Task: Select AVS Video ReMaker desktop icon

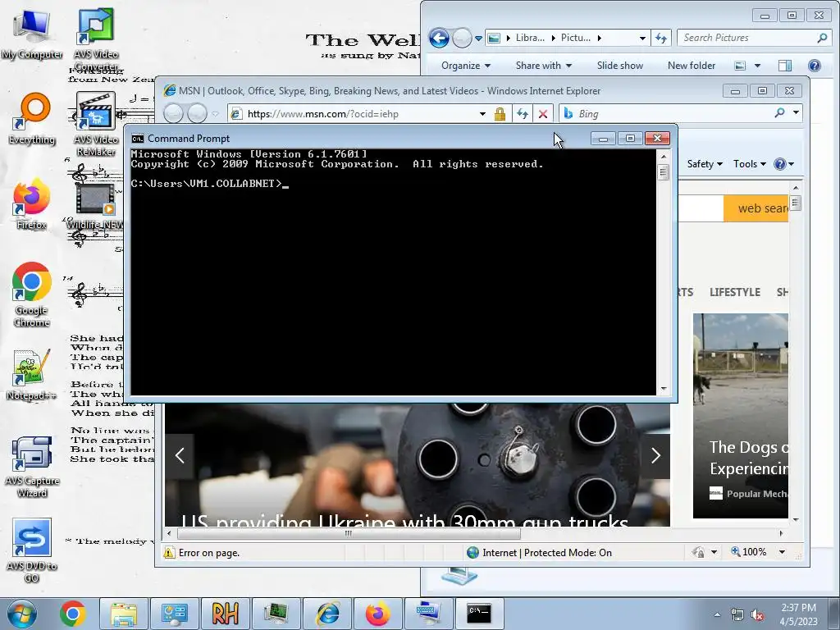Action: [96, 125]
